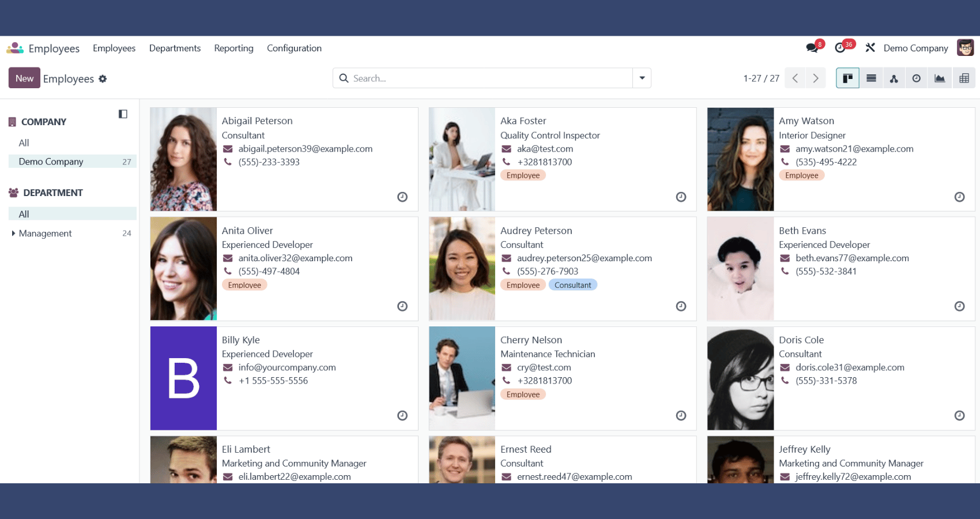Open activity clock on Cherry Nelson card

681,416
